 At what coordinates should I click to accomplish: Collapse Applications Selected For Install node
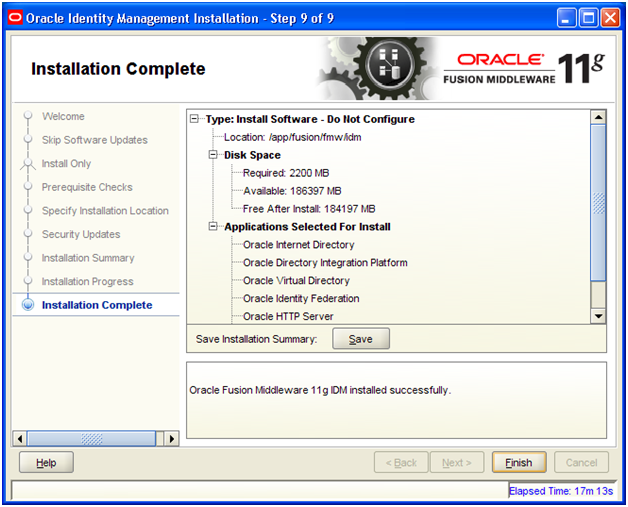click(213, 227)
